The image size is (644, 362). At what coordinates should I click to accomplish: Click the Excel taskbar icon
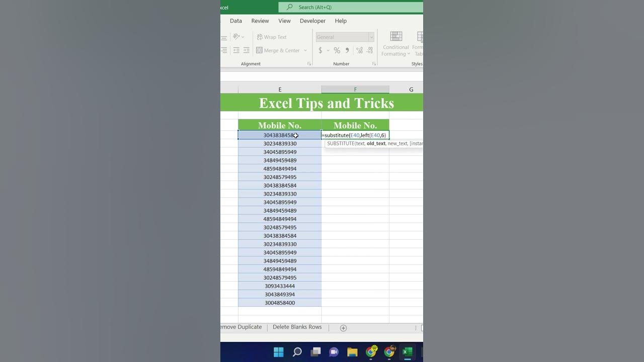pyautogui.click(x=407, y=352)
